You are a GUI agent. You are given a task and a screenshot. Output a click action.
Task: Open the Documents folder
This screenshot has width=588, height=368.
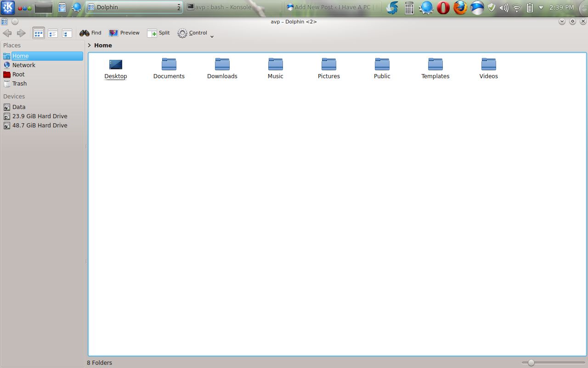[x=169, y=69]
